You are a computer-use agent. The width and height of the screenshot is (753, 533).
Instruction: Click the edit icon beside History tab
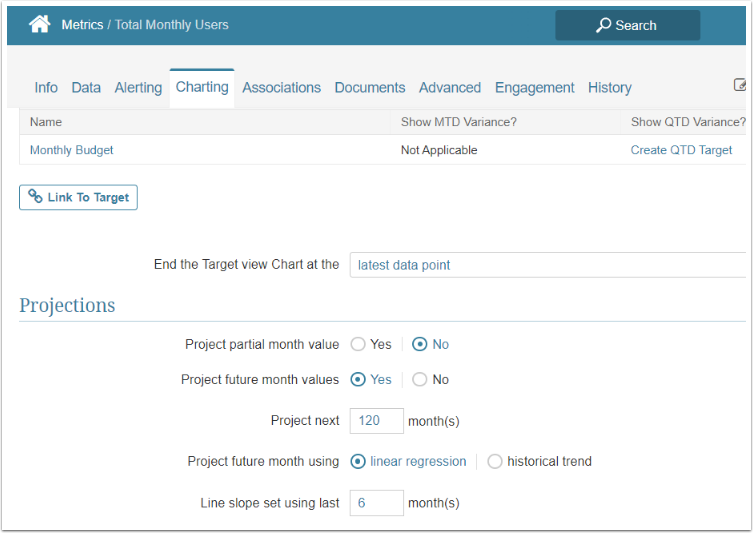point(740,86)
